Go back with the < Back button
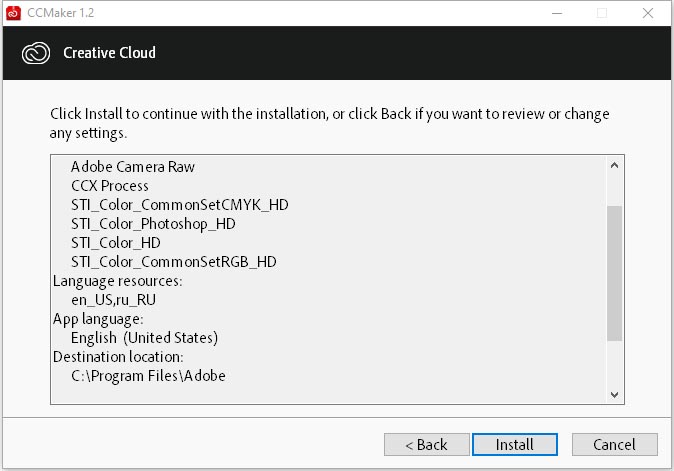 [x=426, y=444]
